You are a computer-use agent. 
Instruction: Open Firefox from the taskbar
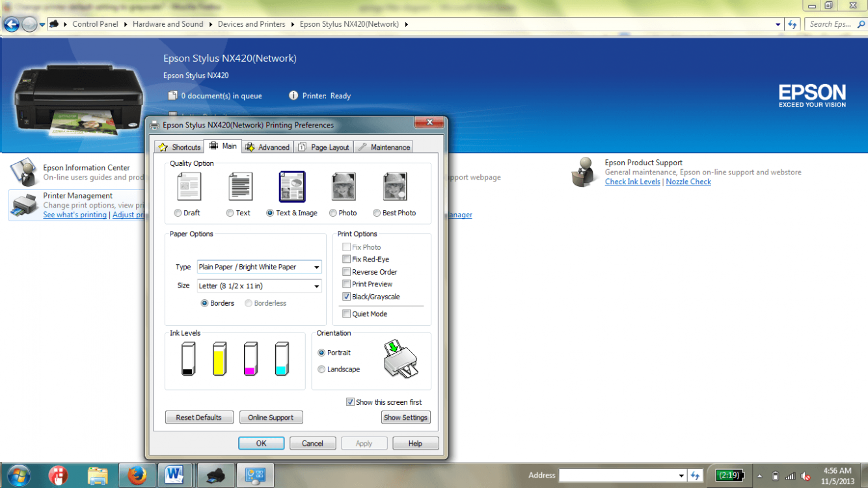tap(137, 476)
